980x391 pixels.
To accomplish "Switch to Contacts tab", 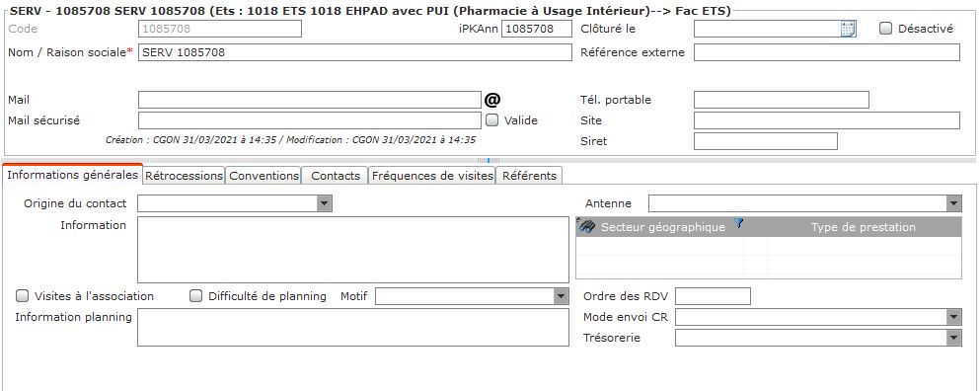I will click(x=336, y=176).
